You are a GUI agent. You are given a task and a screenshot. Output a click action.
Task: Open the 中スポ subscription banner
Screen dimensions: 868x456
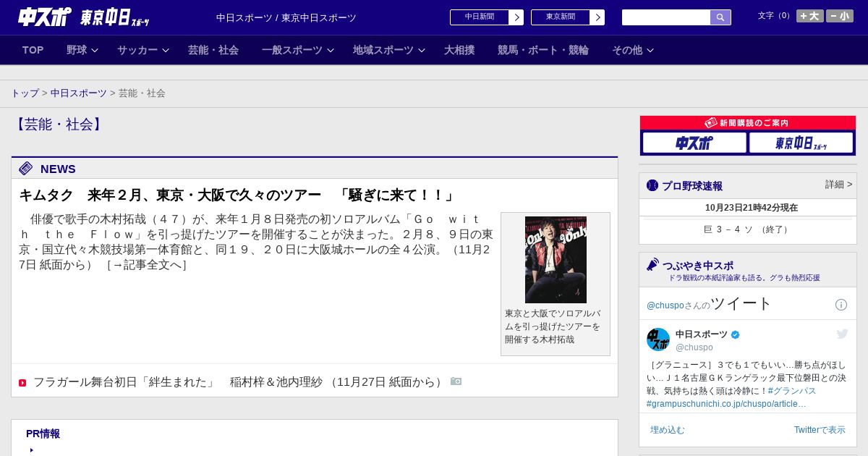pyautogui.click(x=694, y=143)
